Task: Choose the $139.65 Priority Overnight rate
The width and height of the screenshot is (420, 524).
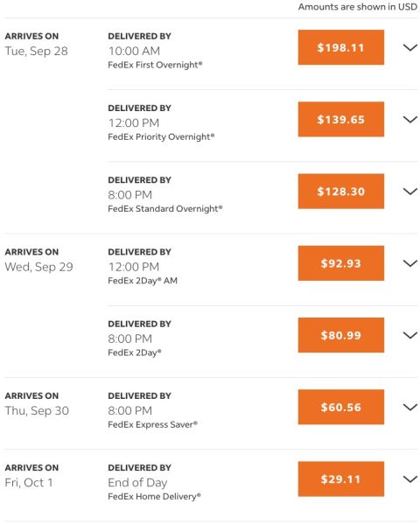Action: pos(340,119)
